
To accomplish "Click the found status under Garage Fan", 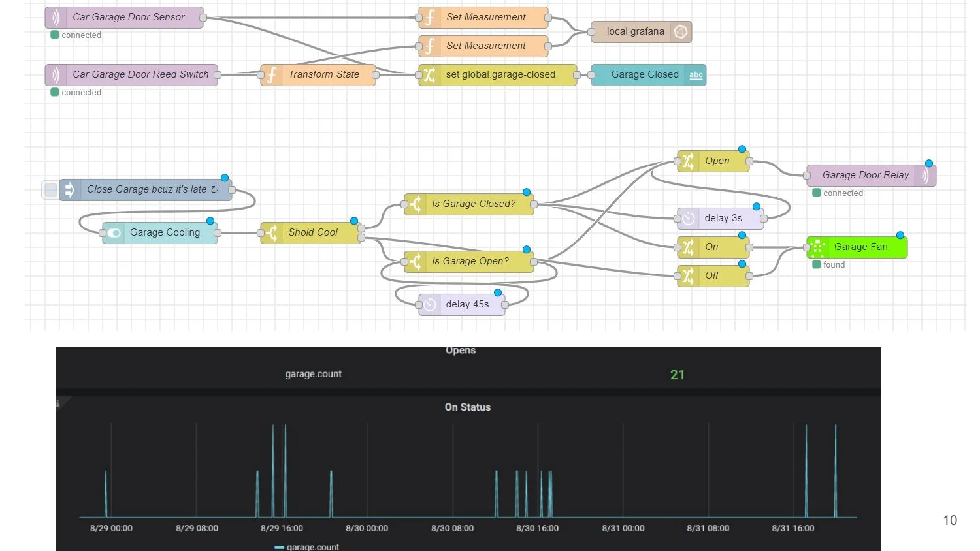I will pyautogui.click(x=828, y=265).
